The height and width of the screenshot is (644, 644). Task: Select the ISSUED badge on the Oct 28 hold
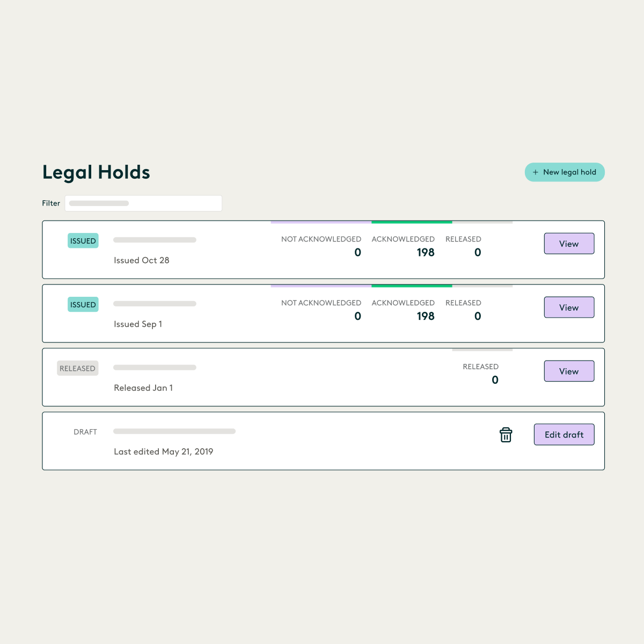(x=83, y=240)
